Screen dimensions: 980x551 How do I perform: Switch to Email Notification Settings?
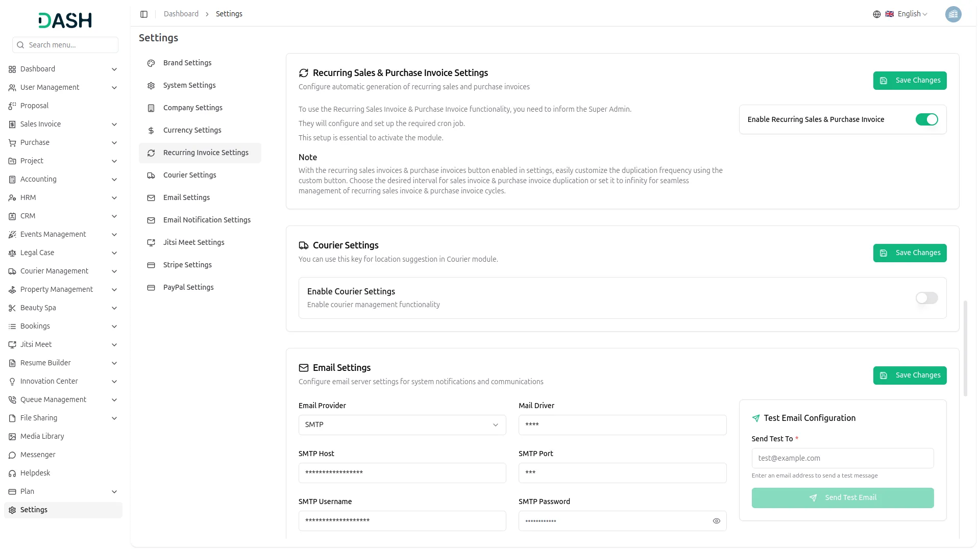[x=207, y=220]
